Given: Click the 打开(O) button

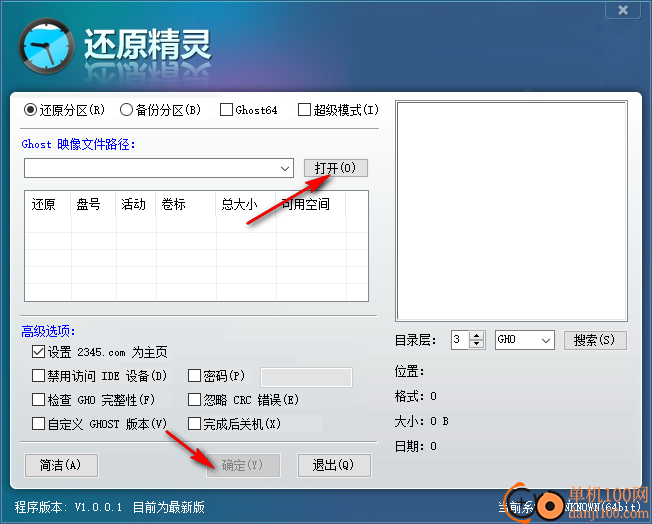Looking at the screenshot, I should point(336,168).
